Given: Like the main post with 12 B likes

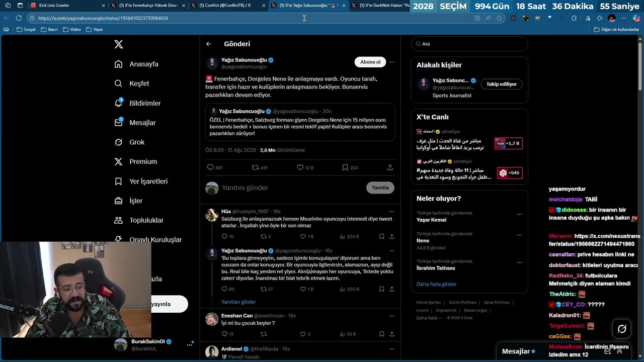Looking at the screenshot, I should (305, 167).
